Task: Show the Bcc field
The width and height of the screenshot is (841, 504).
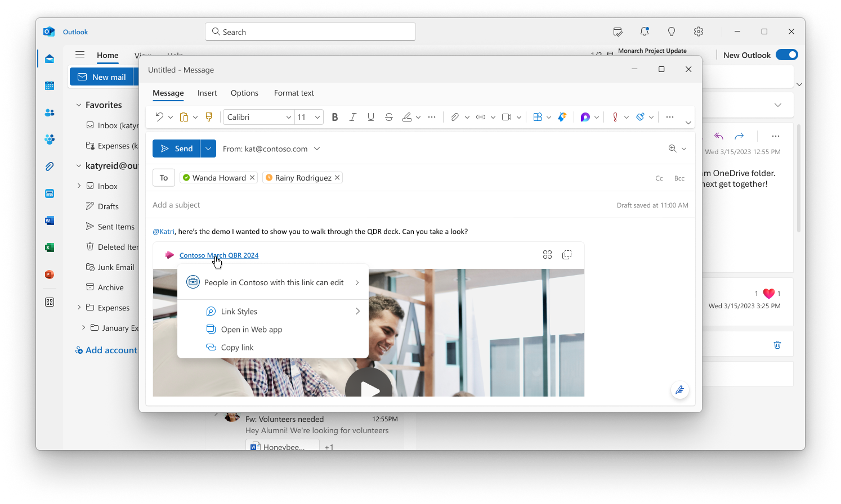Action: [x=679, y=178]
